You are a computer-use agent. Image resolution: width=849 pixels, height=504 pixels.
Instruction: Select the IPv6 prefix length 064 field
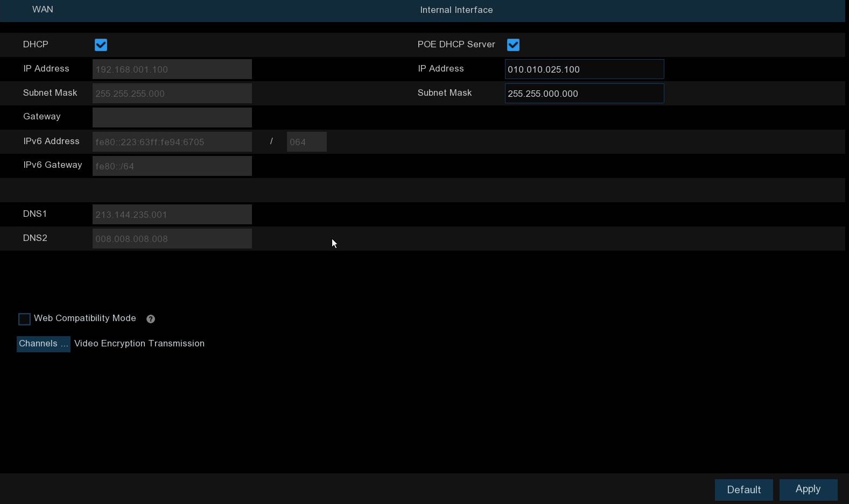[x=306, y=142]
